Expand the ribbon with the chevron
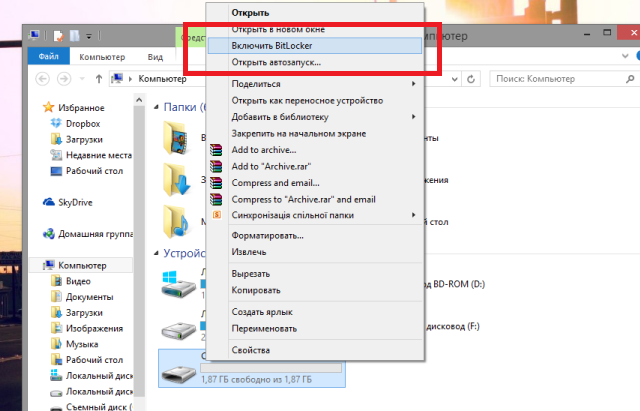640x411 pixels. point(625,56)
